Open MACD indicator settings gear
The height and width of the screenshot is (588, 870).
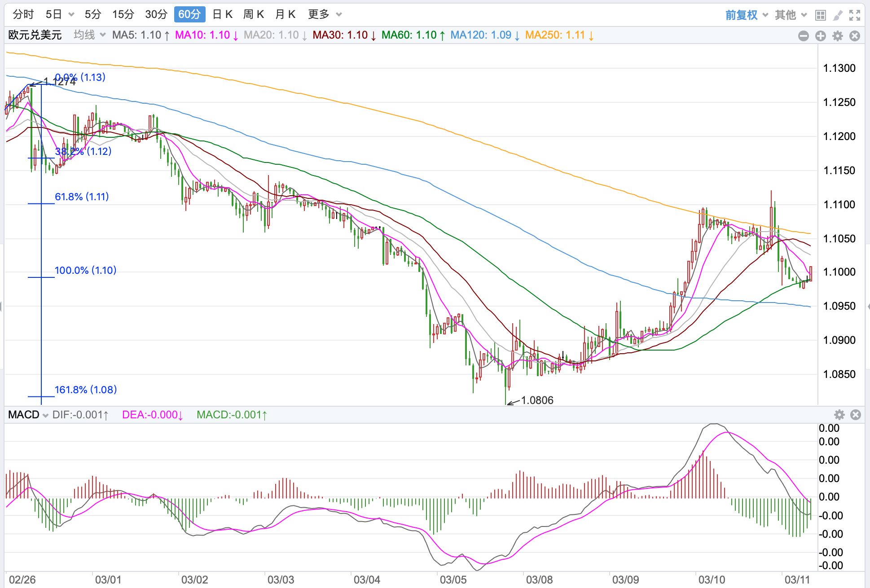coord(839,415)
